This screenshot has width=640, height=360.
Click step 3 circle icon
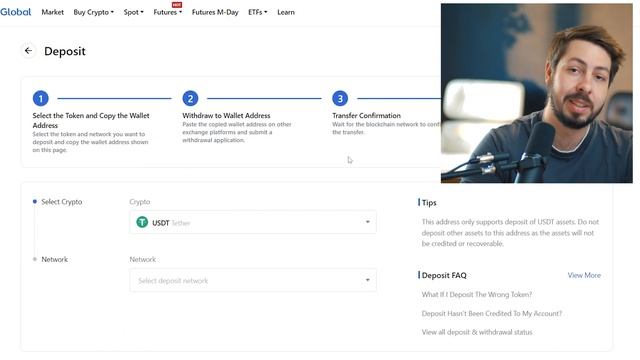tap(340, 98)
